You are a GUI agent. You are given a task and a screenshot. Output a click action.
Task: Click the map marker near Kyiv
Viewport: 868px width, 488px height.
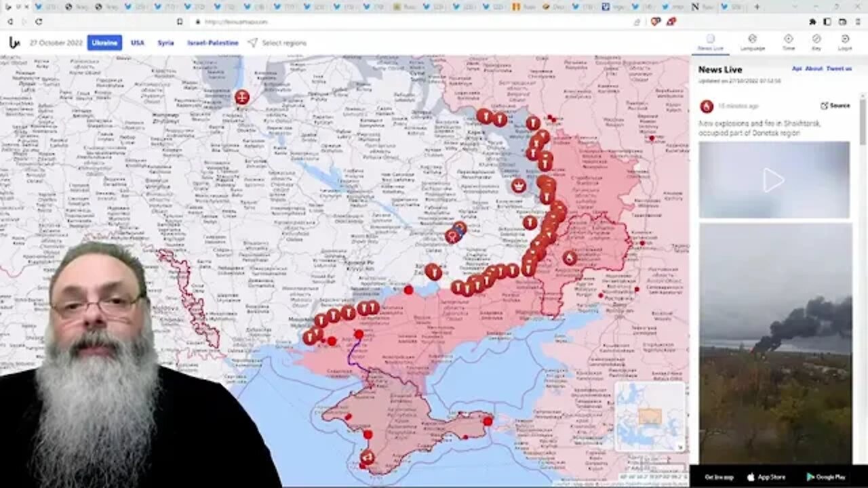tap(241, 97)
